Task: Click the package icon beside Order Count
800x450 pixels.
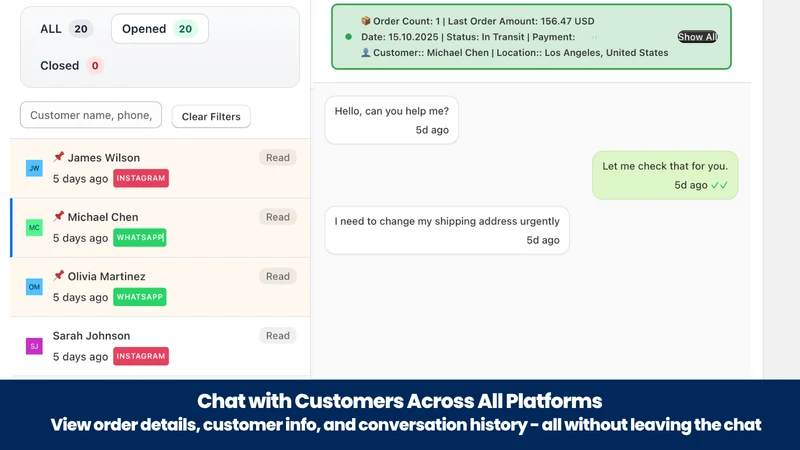Action: coord(365,21)
